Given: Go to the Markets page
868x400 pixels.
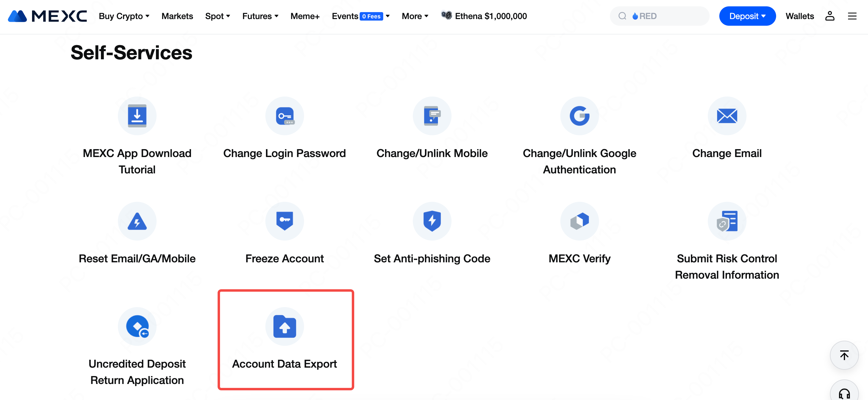Looking at the screenshot, I should point(177,16).
